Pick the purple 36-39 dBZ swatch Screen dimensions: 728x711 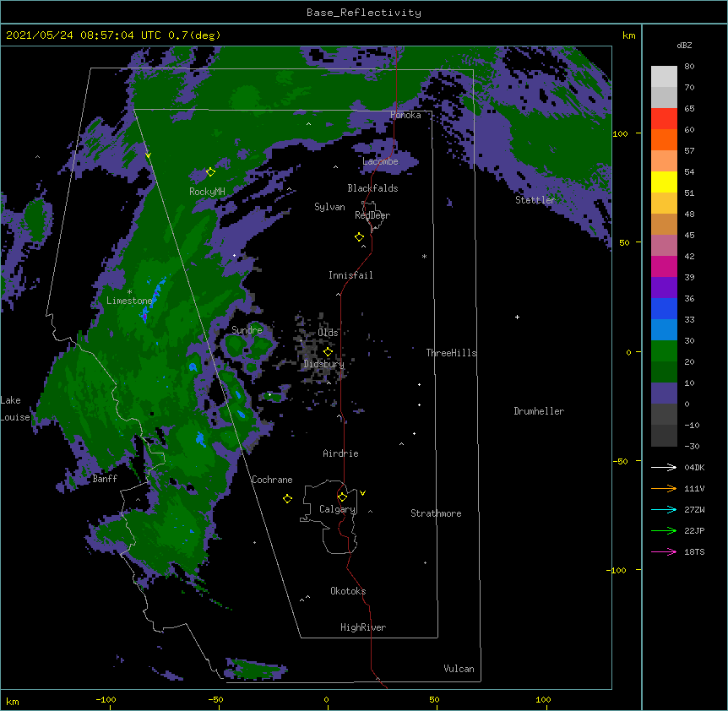coord(664,288)
